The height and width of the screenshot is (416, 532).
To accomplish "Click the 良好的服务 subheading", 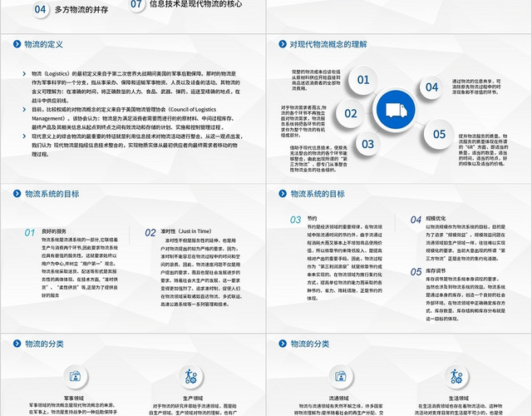I will 54,231.
